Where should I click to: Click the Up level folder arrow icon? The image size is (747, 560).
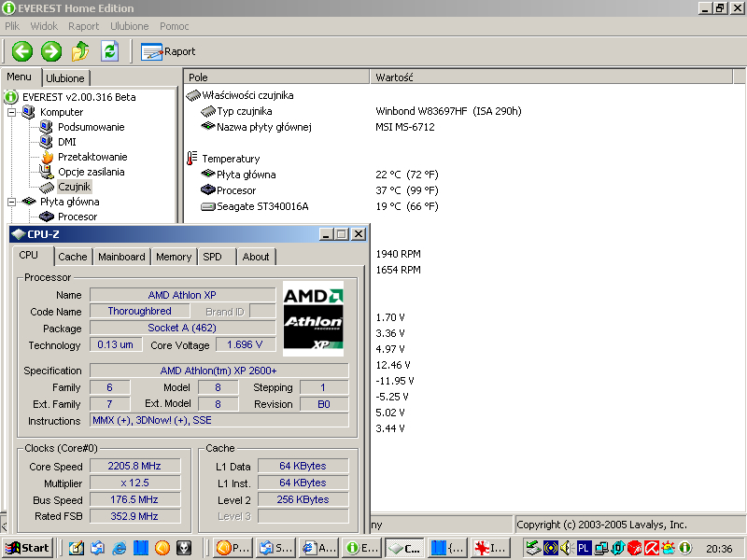[x=80, y=51]
